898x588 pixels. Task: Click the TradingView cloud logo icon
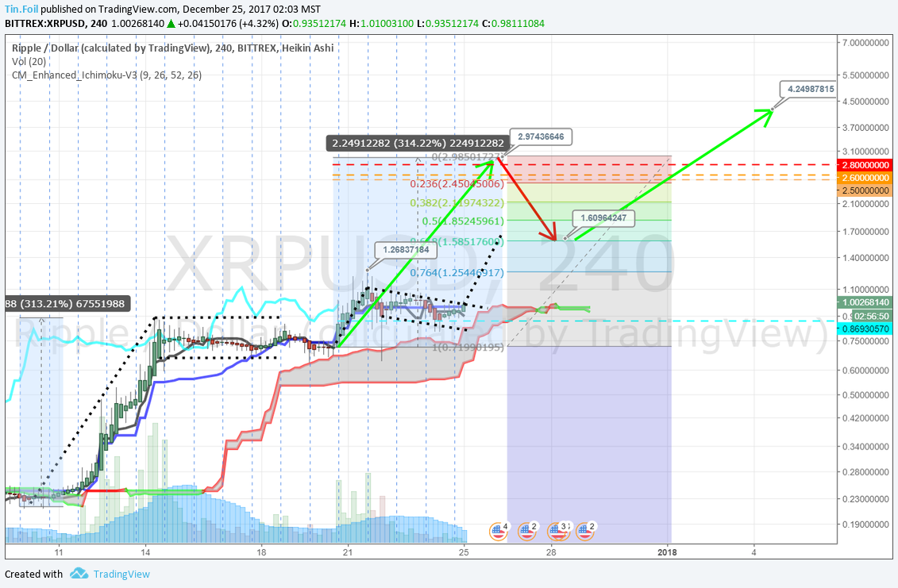pyautogui.click(x=79, y=574)
